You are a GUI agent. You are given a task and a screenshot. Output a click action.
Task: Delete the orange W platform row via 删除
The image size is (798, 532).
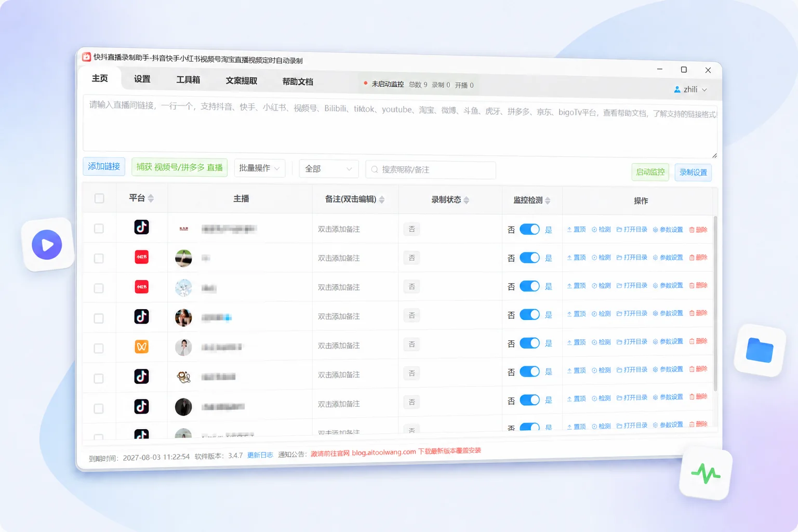click(698, 341)
